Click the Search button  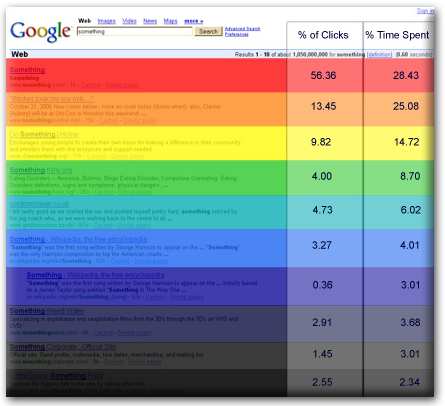(x=209, y=31)
